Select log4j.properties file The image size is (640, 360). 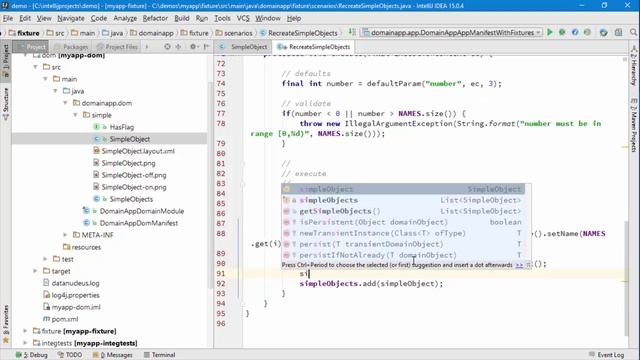(75, 295)
